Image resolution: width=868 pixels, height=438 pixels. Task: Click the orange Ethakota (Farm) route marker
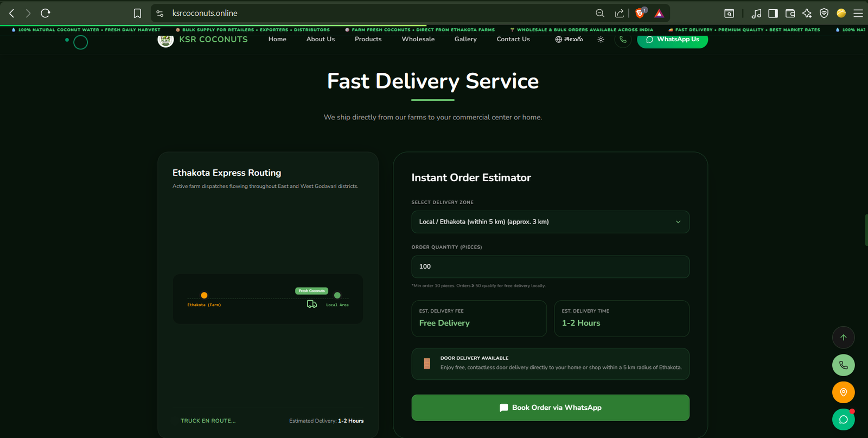(x=204, y=295)
